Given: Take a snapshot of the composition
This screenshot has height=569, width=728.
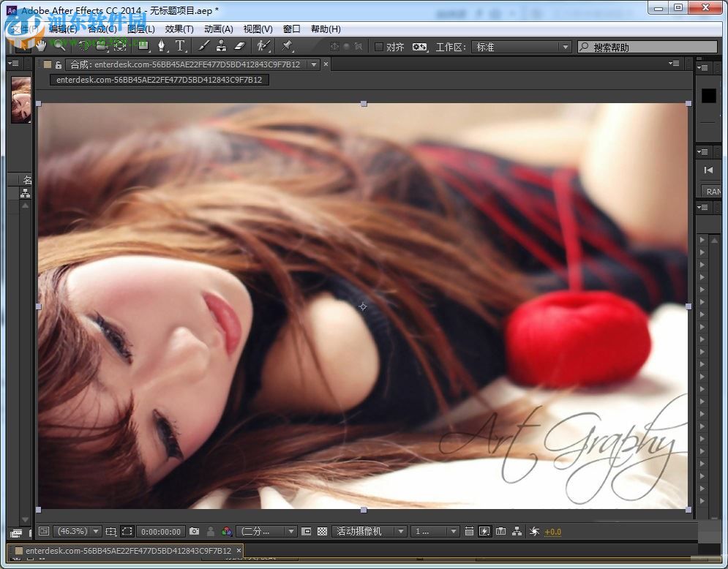Looking at the screenshot, I should click(x=194, y=531).
